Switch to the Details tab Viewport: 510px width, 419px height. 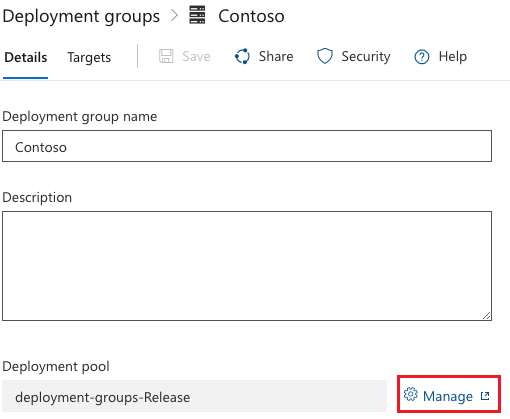[26, 57]
